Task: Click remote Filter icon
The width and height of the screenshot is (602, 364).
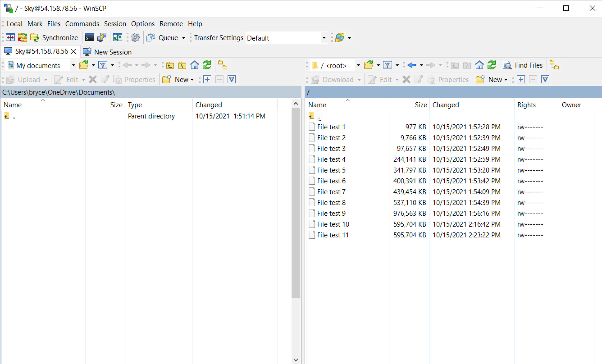Action: tap(388, 65)
